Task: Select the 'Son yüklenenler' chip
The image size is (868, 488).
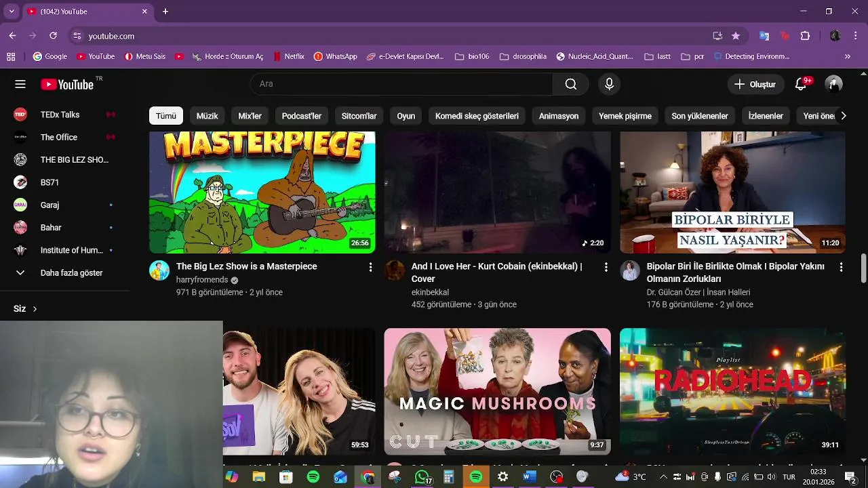Action: click(700, 116)
